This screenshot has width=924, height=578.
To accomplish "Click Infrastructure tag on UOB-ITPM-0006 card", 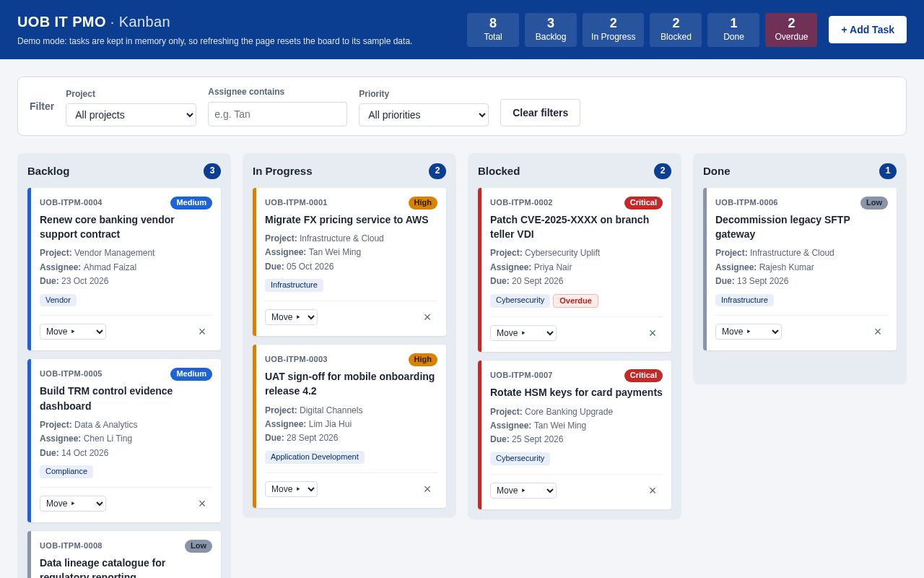I will click(x=744, y=300).
